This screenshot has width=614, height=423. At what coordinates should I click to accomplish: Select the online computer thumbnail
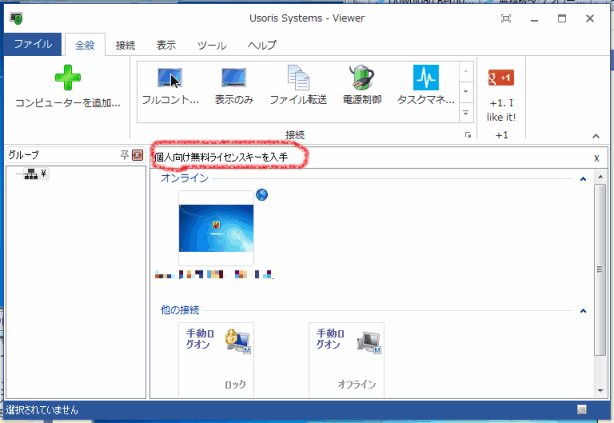216,228
